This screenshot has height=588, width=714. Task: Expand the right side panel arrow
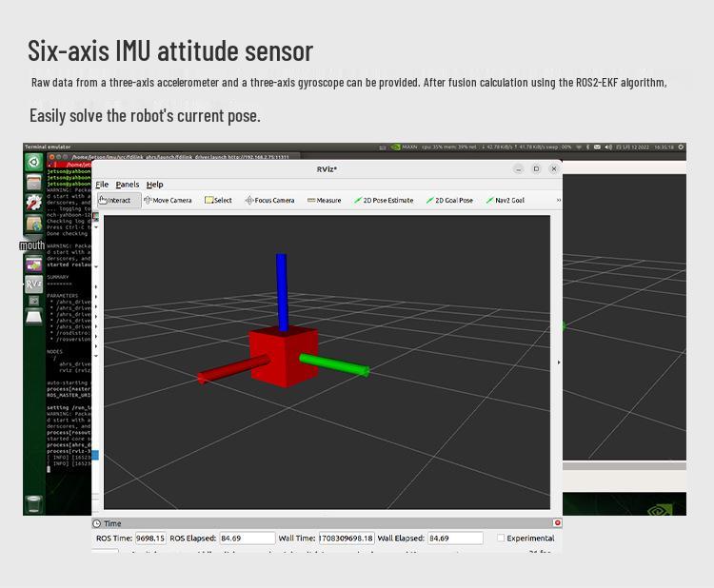pyautogui.click(x=559, y=363)
